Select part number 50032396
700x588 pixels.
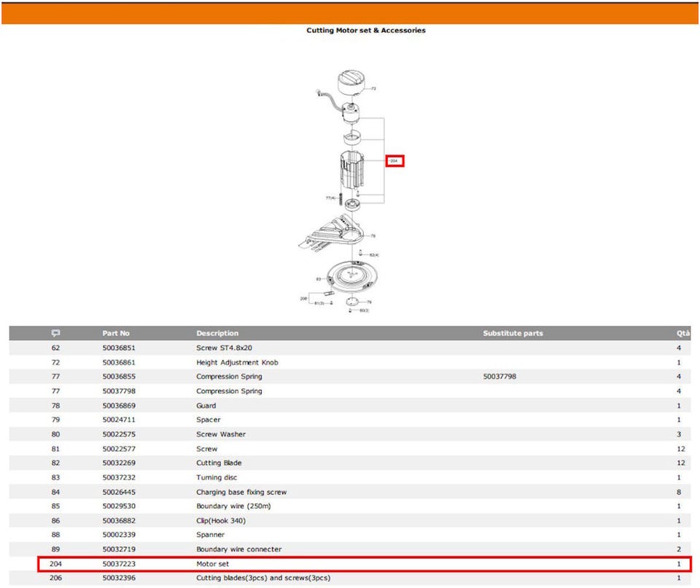(119, 579)
